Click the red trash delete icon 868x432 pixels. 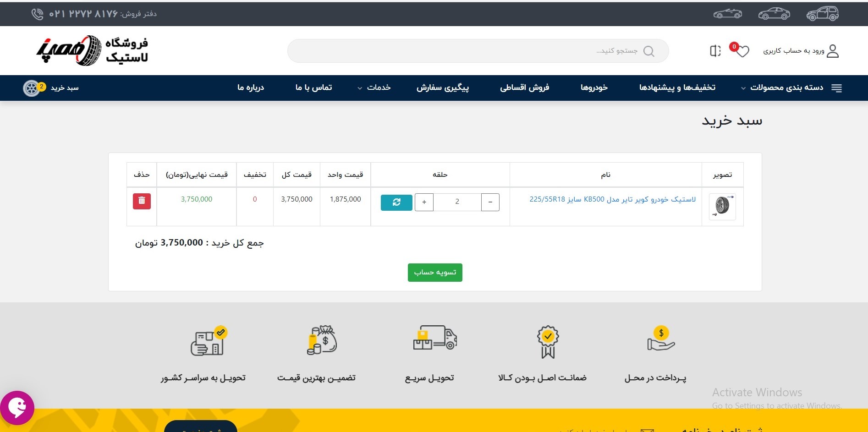point(142,201)
